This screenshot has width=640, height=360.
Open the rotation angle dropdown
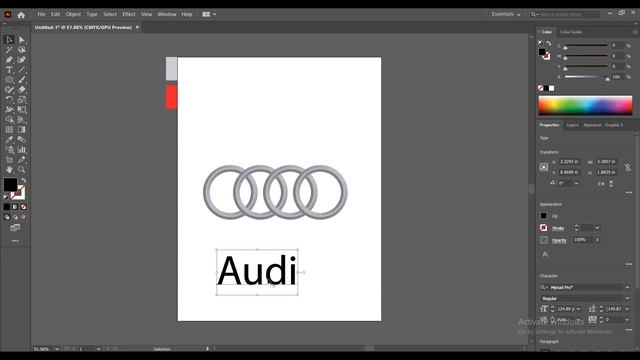tap(577, 183)
